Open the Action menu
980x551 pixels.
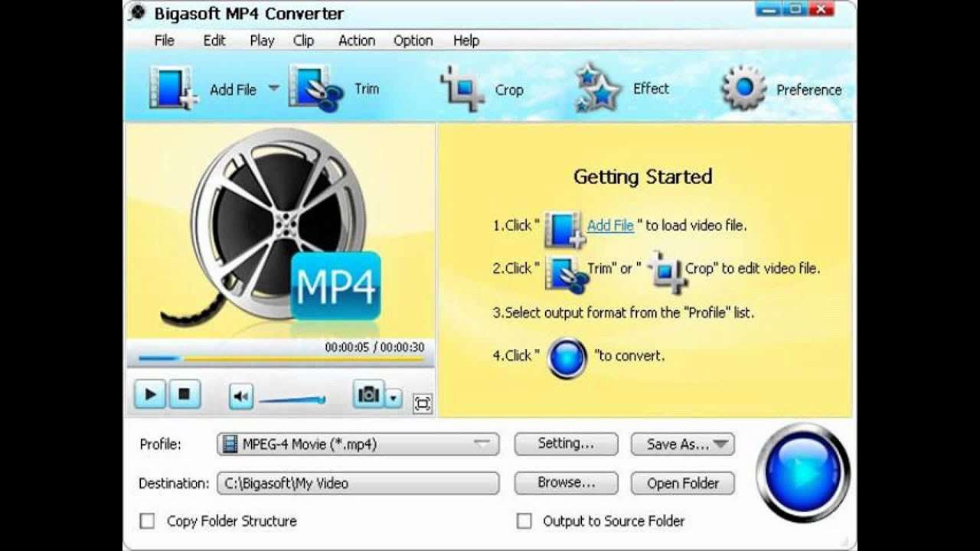[357, 41]
